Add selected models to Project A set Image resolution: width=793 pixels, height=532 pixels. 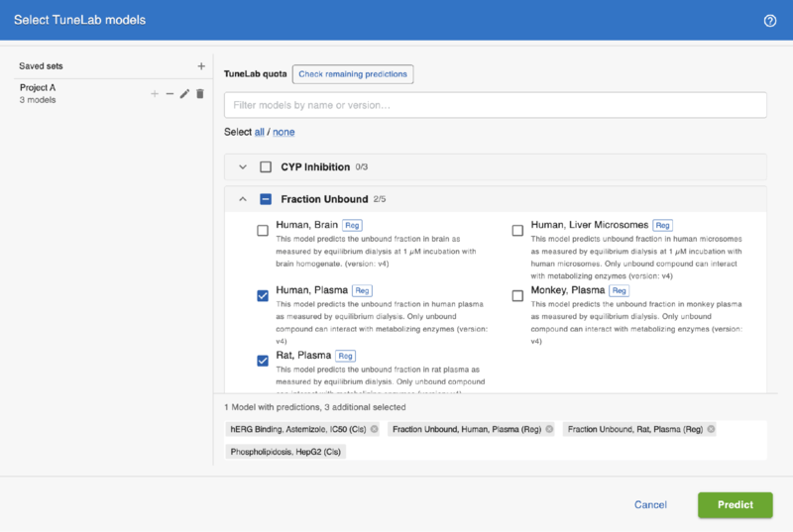point(155,94)
